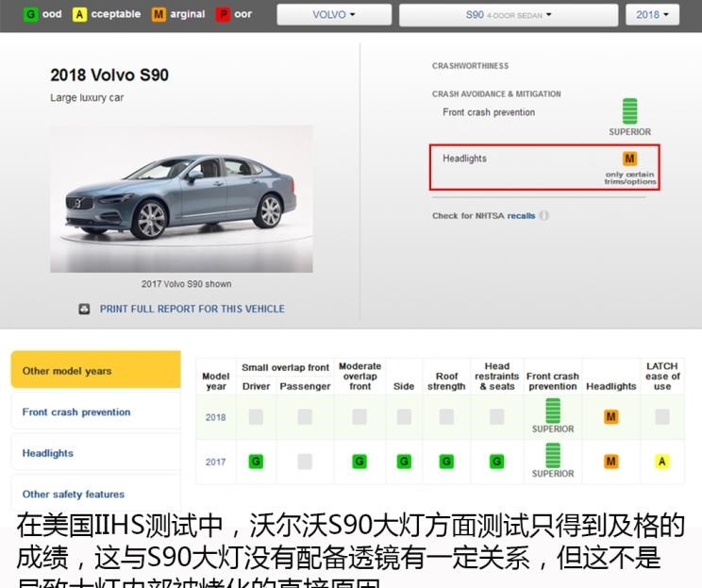The width and height of the screenshot is (702, 588).
Task: Click the Roof strength column header
Action: tap(446, 381)
